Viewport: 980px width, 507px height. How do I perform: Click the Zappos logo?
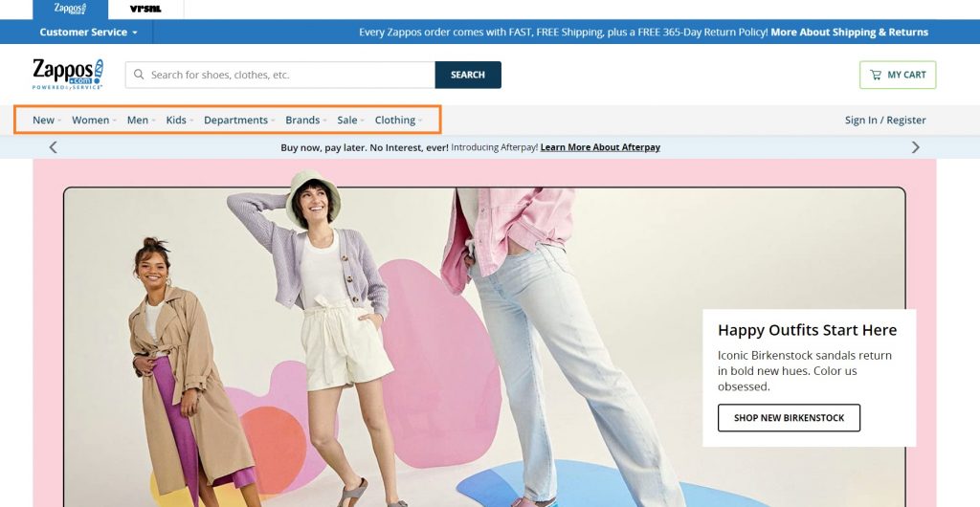[x=67, y=74]
